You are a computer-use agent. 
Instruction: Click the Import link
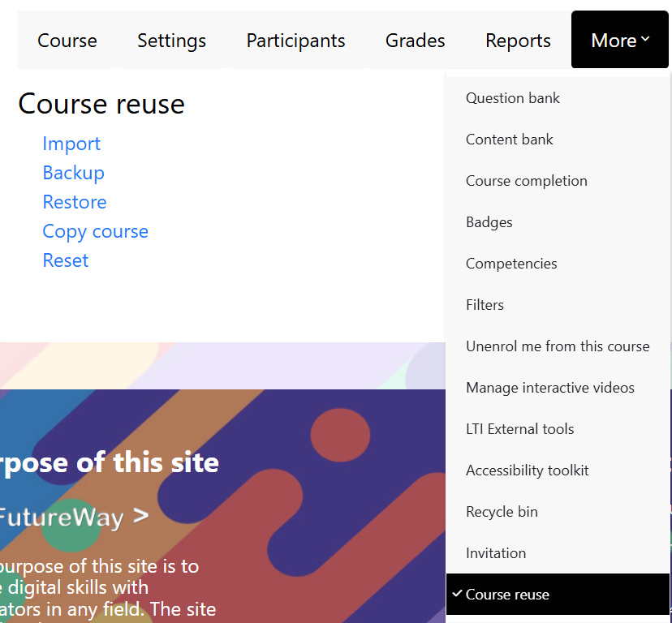[x=71, y=144]
